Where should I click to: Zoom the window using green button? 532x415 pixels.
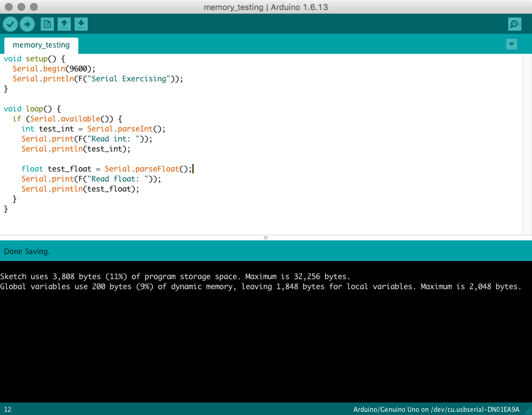point(33,7)
